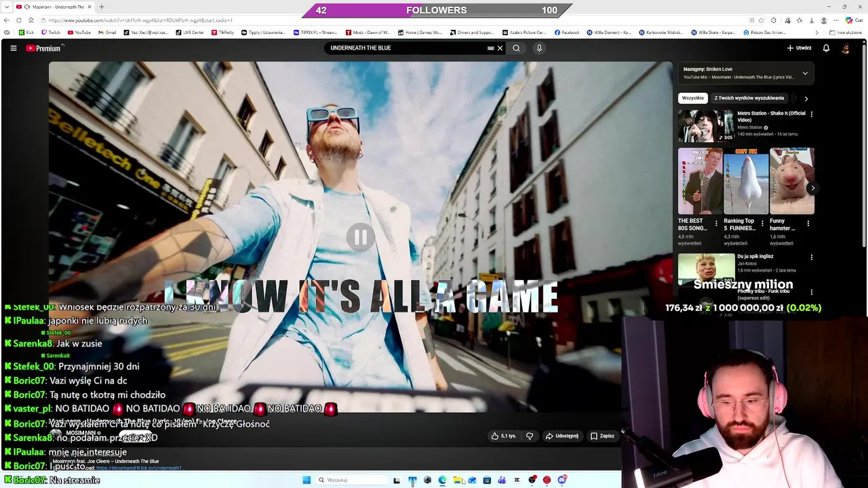Expand the Następny: Broken Love playlist panel
Screen dimensions: 868x488
tap(805, 73)
